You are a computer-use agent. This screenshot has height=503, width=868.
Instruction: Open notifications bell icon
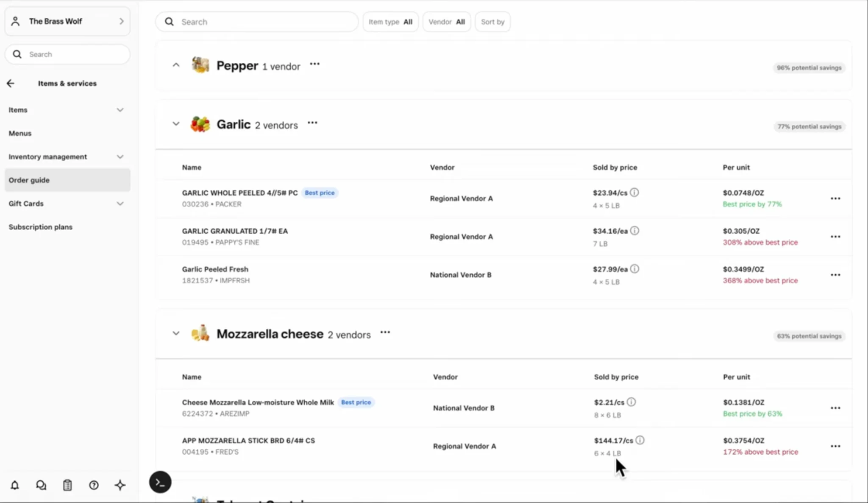click(15, 485)
